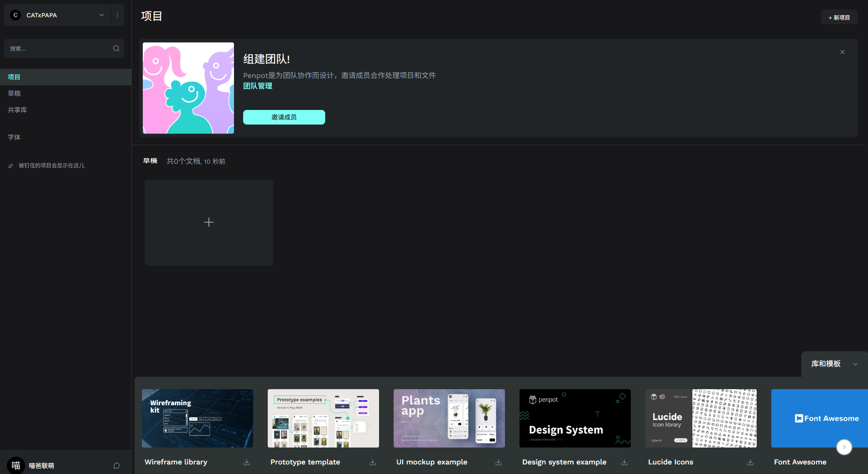Download the Prototype template

tap(373, 462)
